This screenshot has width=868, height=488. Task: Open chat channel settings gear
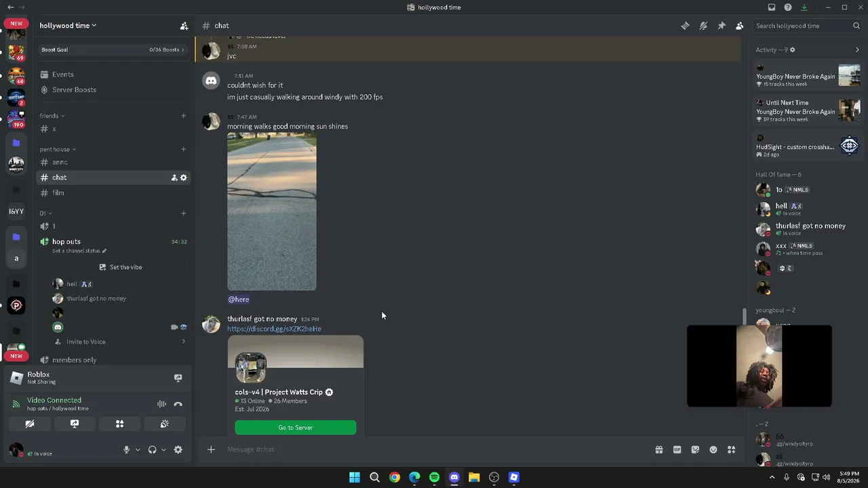[x=183, y=178]
